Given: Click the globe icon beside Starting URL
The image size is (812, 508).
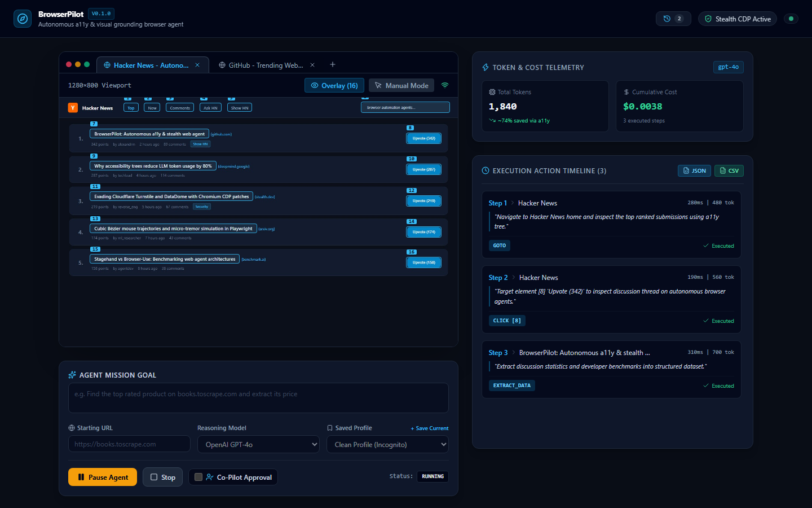Looking at the screenshot, I should (72, 428).
